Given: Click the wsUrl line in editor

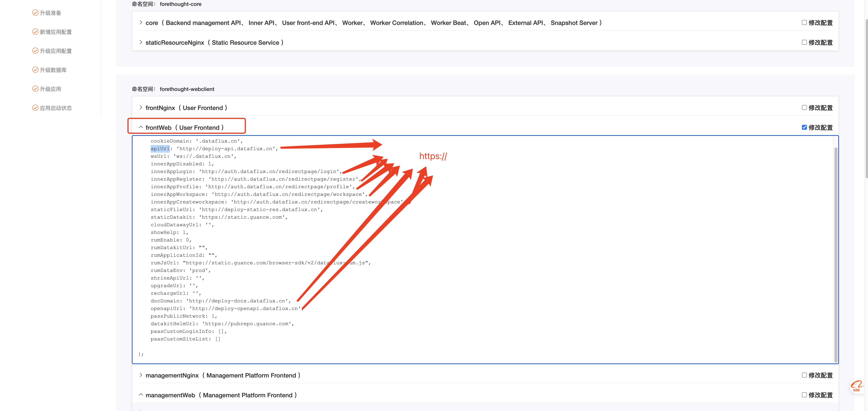Looking at the screenshot, I should (x=193, y=156).
